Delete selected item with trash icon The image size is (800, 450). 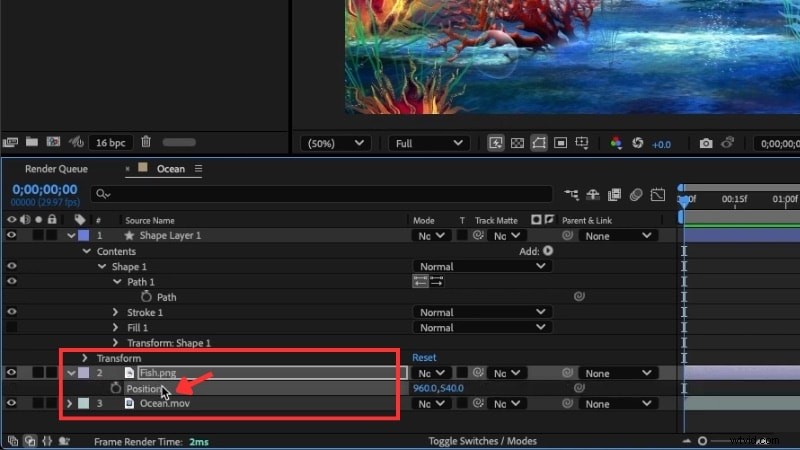[146, 142]
